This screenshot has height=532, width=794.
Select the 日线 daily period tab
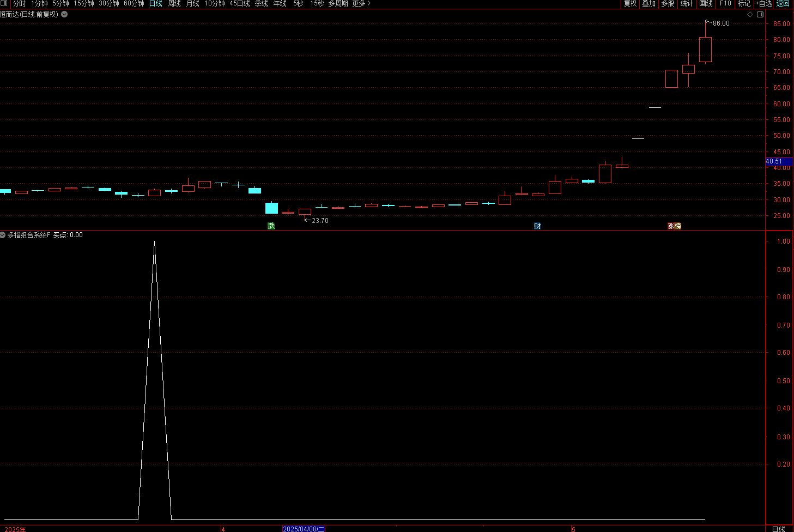pyautogui.click(x=156, y=3)
